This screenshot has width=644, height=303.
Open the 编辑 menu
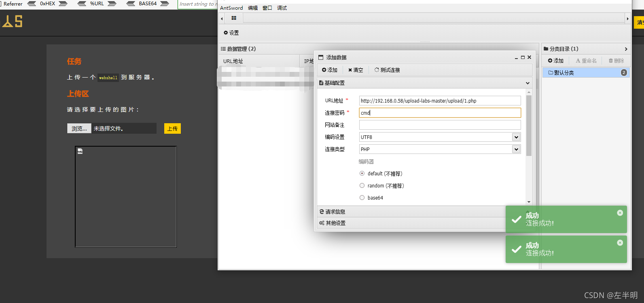[x=253, y=8]
